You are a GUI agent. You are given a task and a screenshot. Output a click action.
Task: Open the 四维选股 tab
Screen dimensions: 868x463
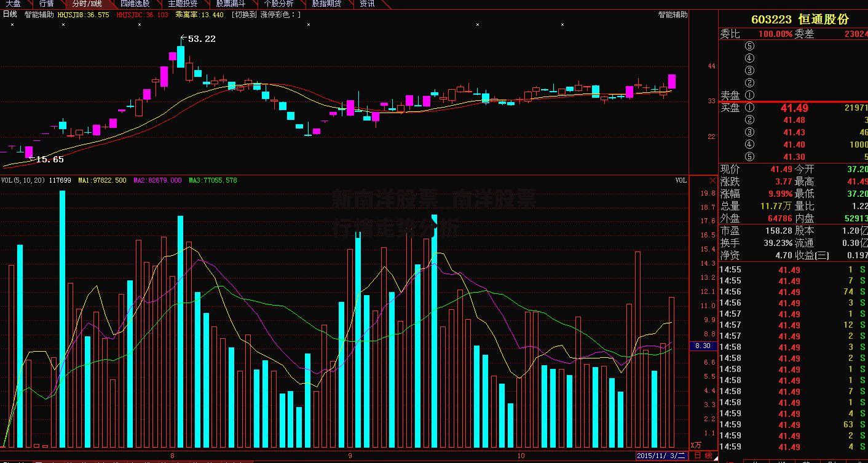pyautogui.click(x=135, y=4)
